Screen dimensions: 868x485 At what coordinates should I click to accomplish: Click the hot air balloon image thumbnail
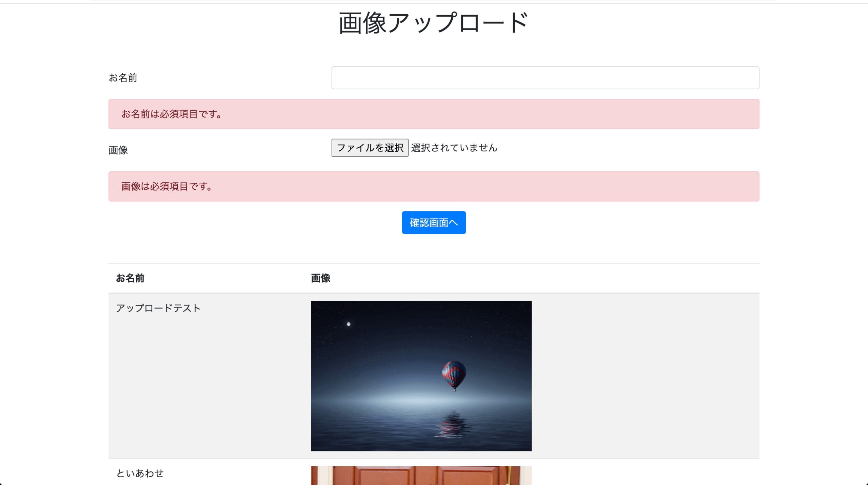point(421,376)
